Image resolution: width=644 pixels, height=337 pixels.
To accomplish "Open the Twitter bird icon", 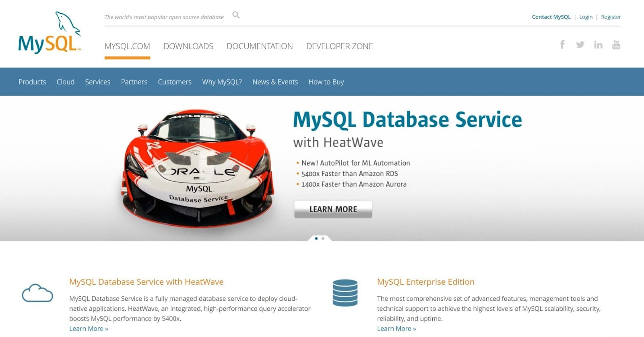I will coord(580,45).
